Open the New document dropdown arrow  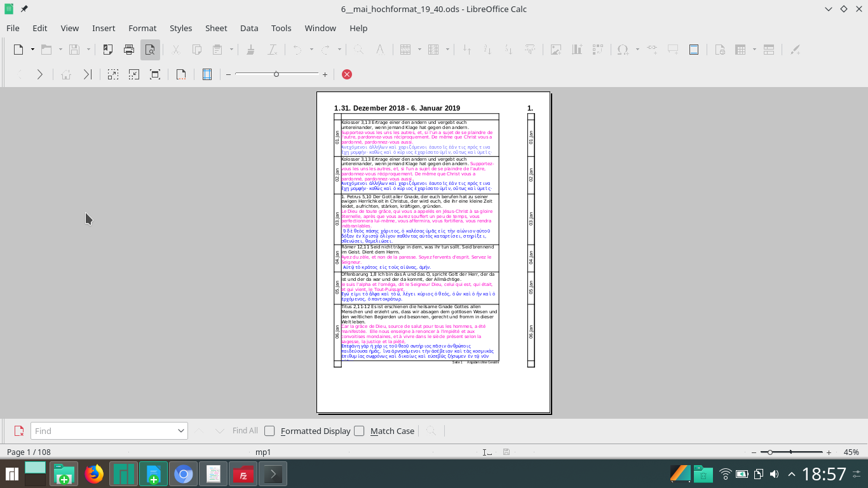point(32,50)
